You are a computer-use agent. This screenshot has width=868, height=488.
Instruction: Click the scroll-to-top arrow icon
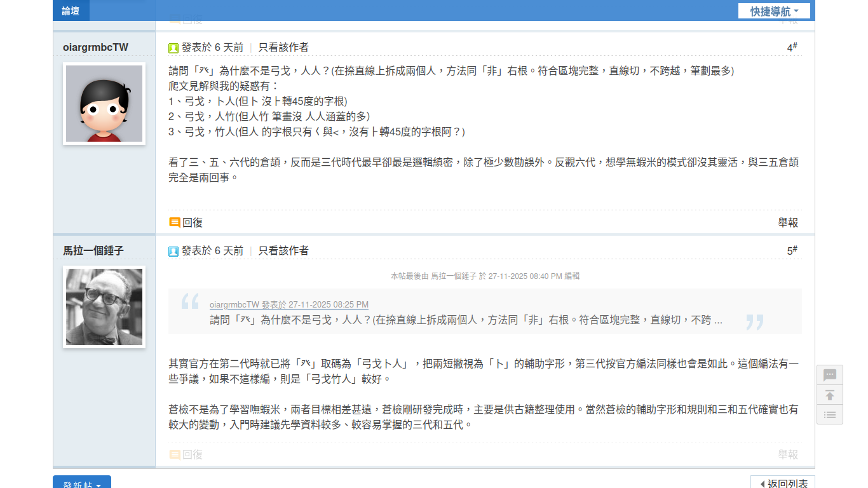(x=829, y=395)
